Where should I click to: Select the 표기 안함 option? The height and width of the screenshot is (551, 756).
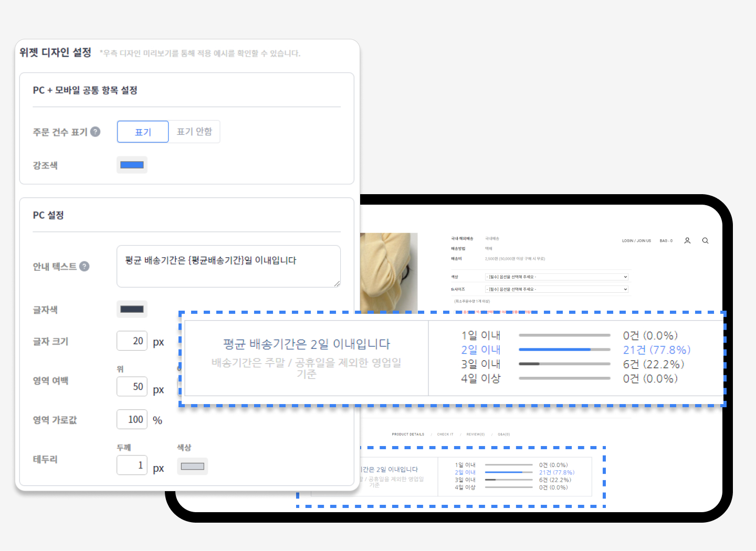click(194, 132)
